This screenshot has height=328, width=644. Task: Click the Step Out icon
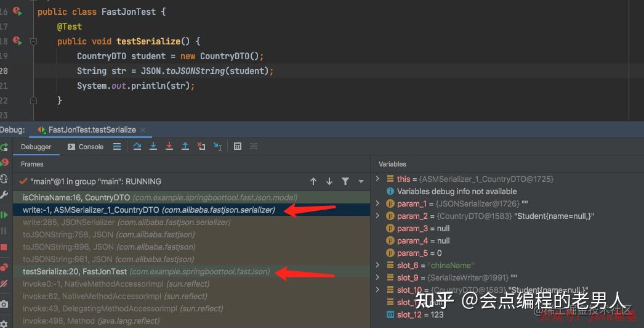(x=185, y=146)
